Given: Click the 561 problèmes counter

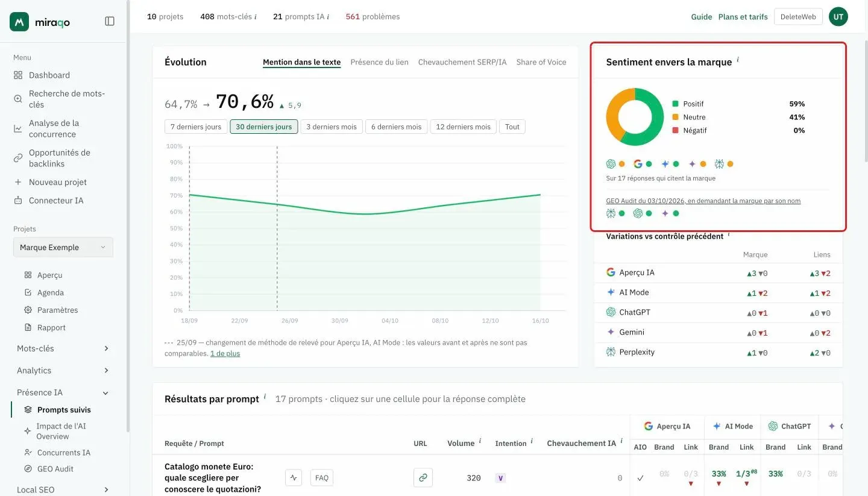Looking at the screenshot, I should click(x=373, y=16).
